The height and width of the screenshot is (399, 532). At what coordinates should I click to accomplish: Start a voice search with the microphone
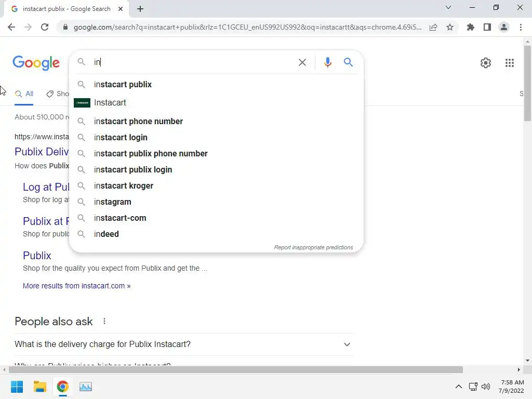[x=327, y=62]
